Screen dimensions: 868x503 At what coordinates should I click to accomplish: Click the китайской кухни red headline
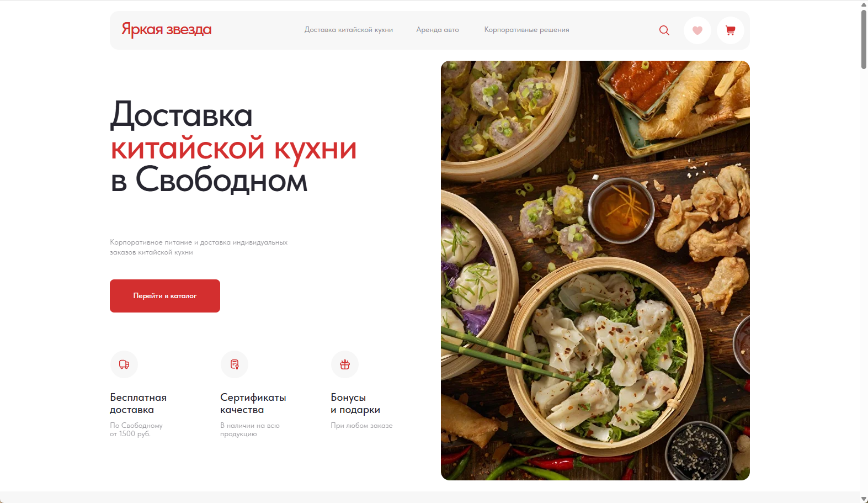pos(234,149)
